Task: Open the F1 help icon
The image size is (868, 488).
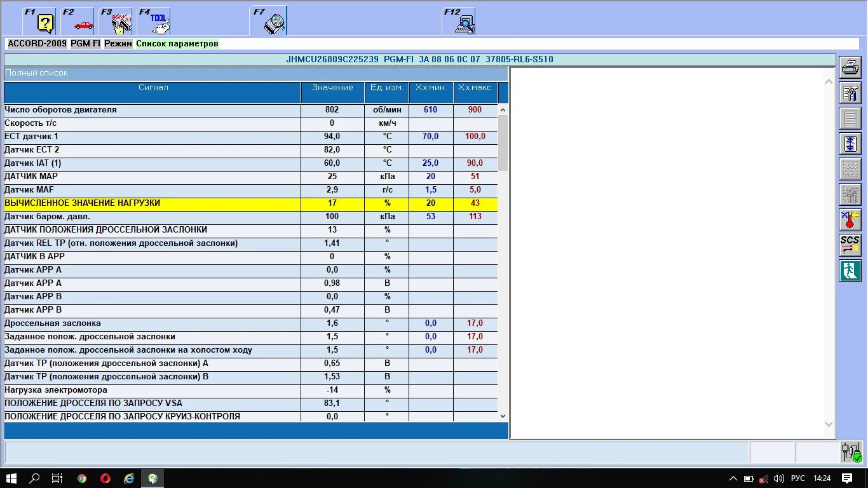Action: pos(40,22)
